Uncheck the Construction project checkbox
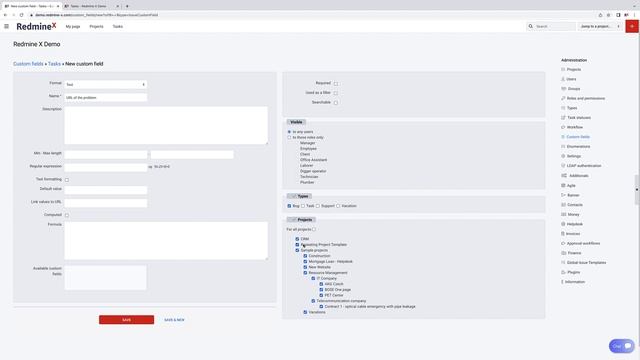Image resolution: width=640 pixels, height=360 pixels. click(305, 256)
